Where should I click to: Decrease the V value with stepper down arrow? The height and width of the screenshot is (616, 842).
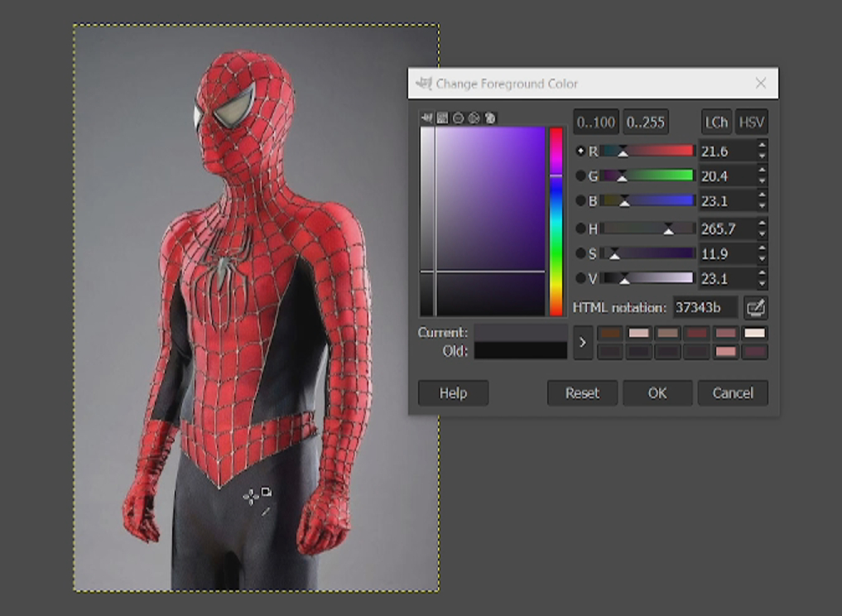coord(762,284)
